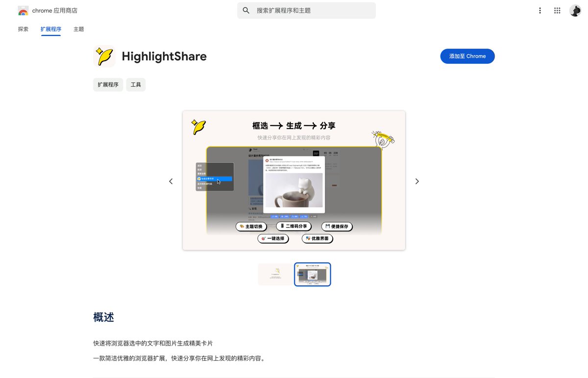Open the account profile avatar

[x=575, y=10]
